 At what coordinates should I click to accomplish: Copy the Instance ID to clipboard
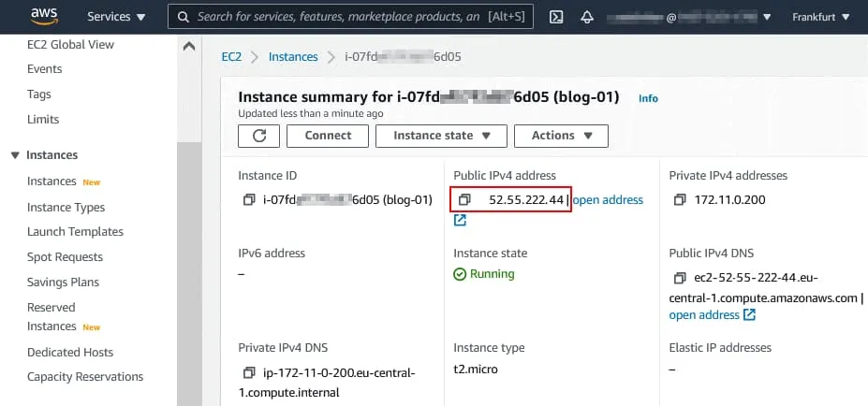click(x=249, y=200)
